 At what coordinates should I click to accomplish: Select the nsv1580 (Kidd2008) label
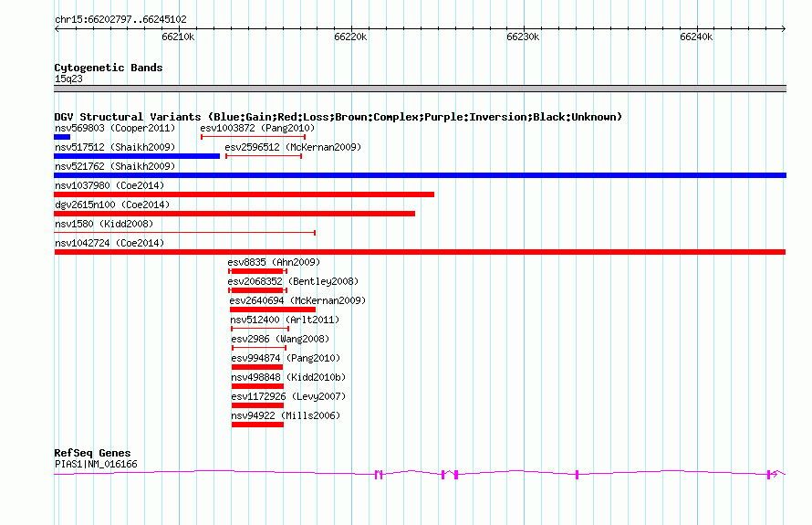104,224
